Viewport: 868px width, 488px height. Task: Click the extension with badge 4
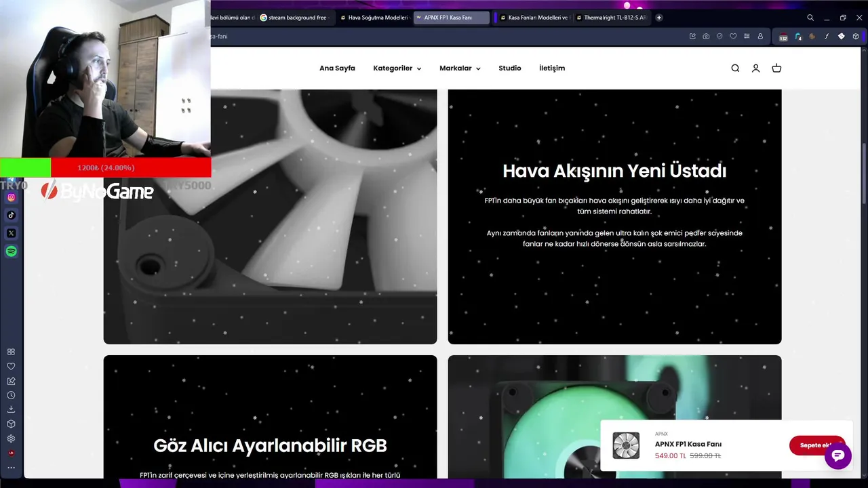click(x=798, y=37)
